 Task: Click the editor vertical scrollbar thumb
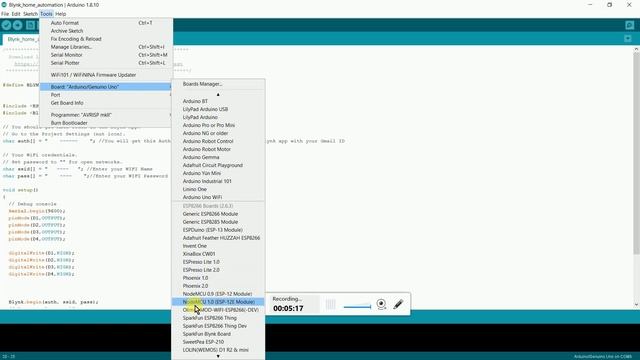pyautogui.click(x=636, y=154)
